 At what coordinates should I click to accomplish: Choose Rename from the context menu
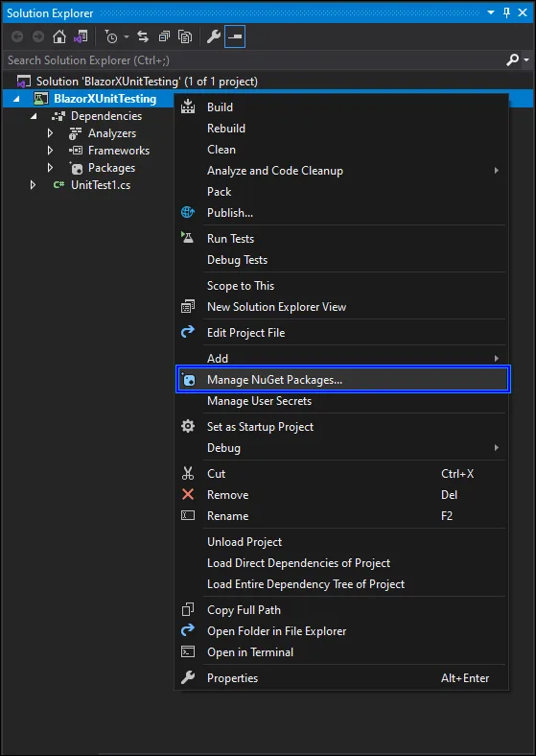coord(341,516)
